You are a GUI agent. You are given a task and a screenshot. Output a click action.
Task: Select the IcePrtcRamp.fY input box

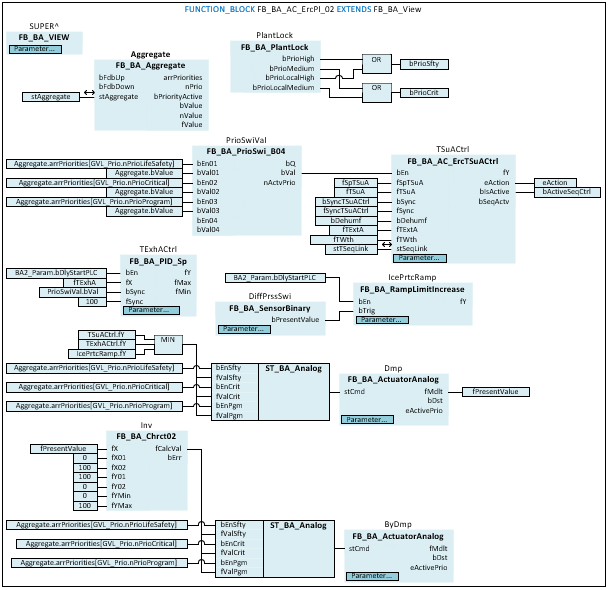(x=102, y=354)
